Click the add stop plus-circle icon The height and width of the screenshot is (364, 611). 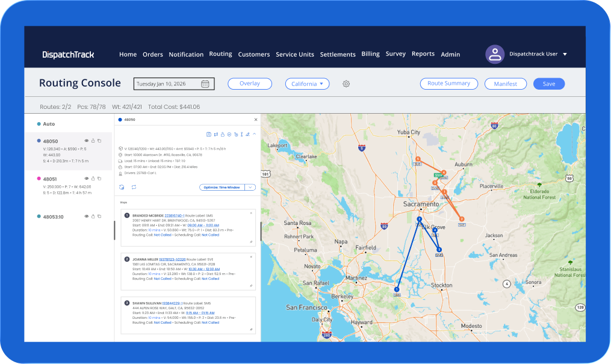(x=229, y=134)
